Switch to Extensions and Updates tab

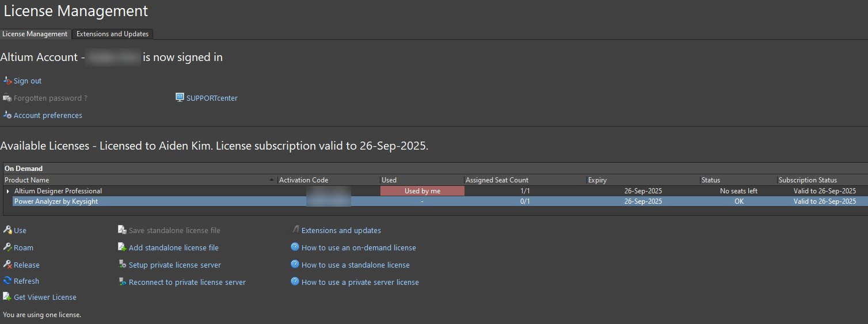click(112, 34)
